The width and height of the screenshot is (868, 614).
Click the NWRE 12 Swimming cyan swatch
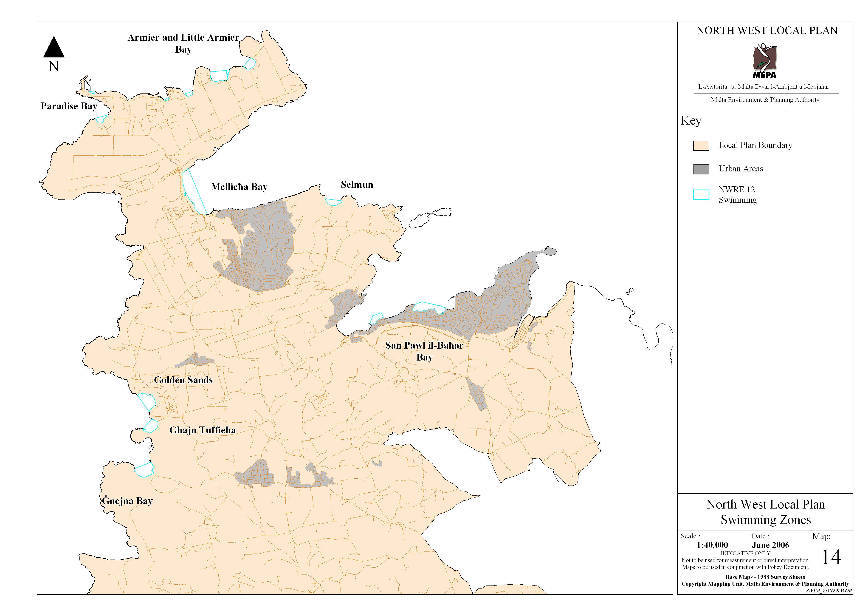(701, 194)
